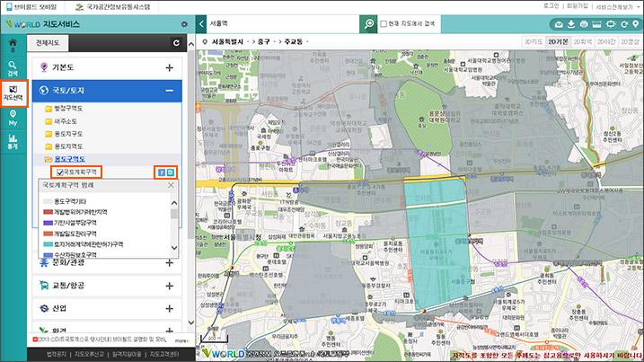Image resolution: width=644 pixels, height=362 pixels.
Task: Click the reset/refresh icon in top toolbar
Action: (x=624, y=24)
